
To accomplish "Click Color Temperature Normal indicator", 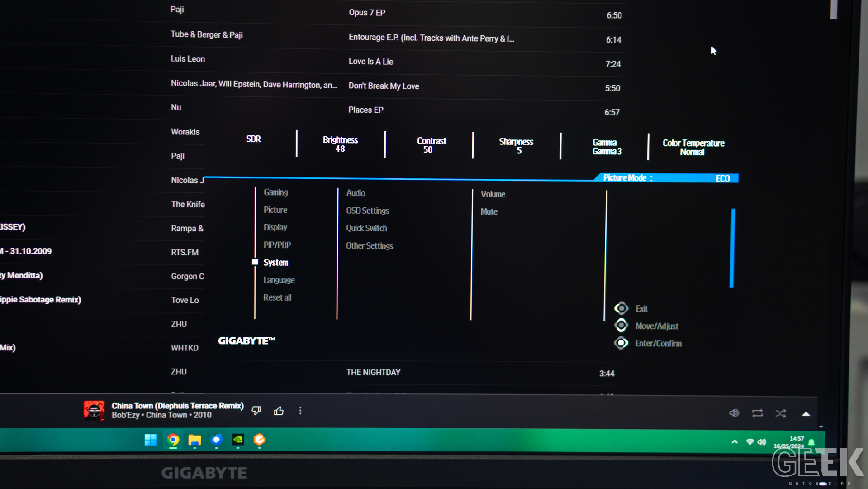I will point(693,148).
